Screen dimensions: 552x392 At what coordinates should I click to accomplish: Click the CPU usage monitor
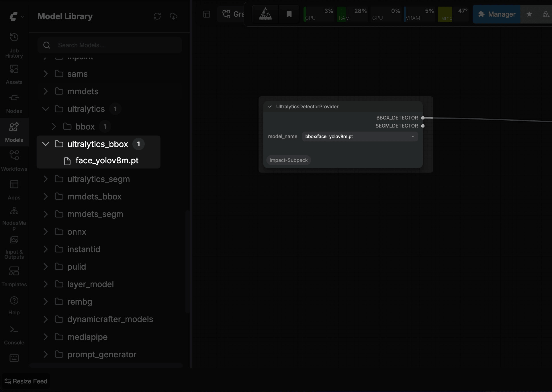click(x=319, y=14)
